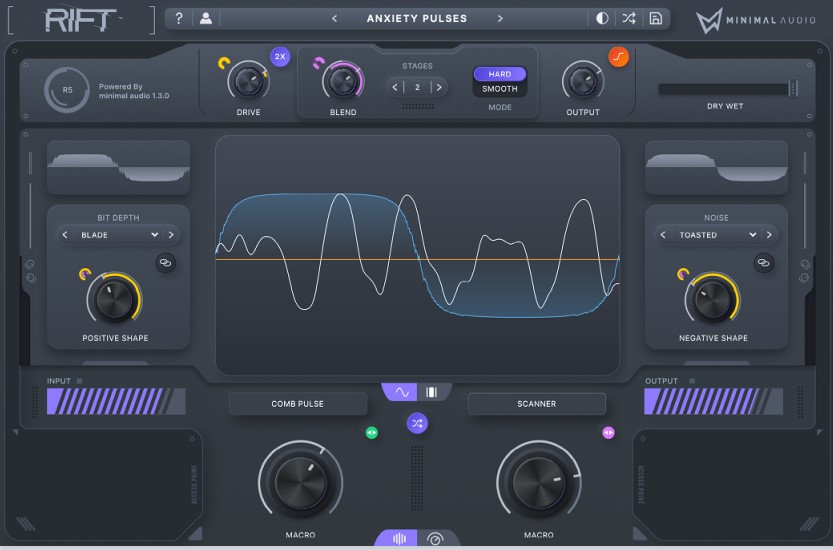Switch to the bottom waveform bars tab
Screen dimensions: 833x550
(x=399, y=539)
